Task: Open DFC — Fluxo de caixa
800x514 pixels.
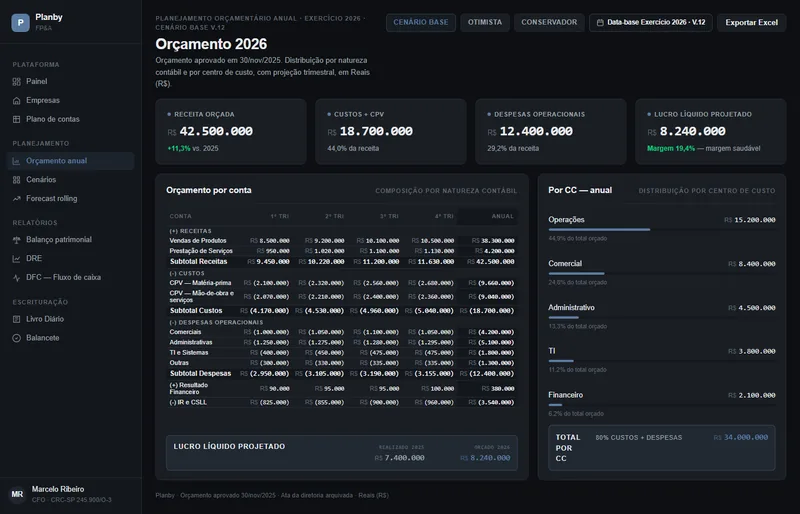Action: 70,278
